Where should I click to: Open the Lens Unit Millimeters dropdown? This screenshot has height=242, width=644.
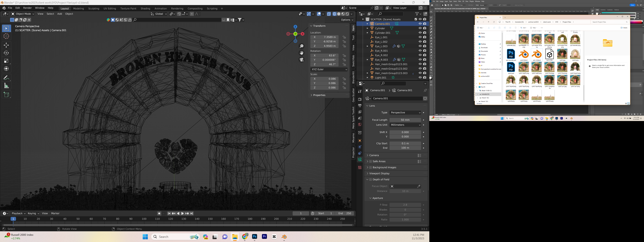(405, 125)
